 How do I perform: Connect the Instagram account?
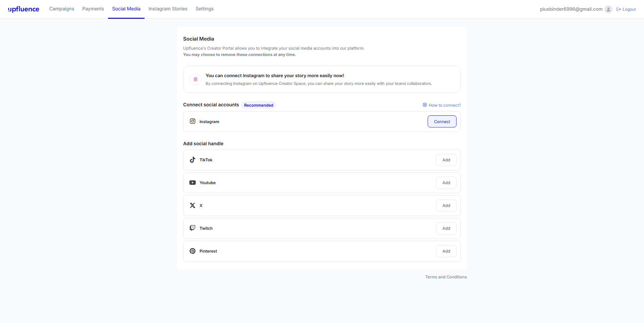tap(442, 121)
